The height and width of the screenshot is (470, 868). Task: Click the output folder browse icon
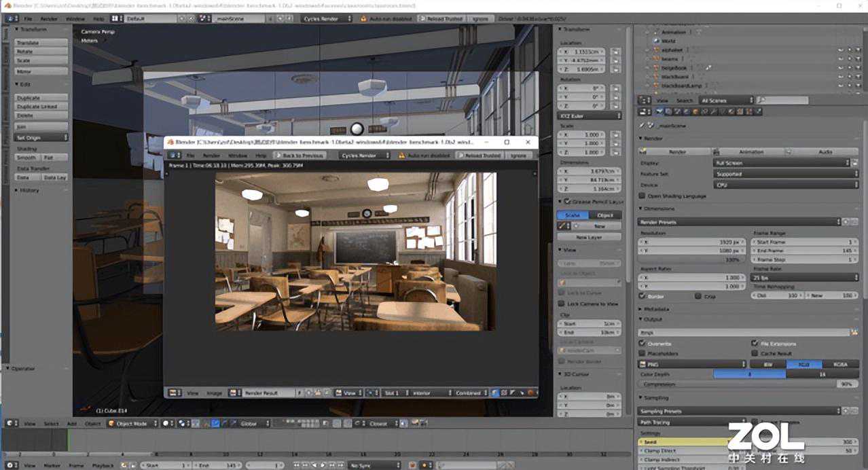pos(855,333)
